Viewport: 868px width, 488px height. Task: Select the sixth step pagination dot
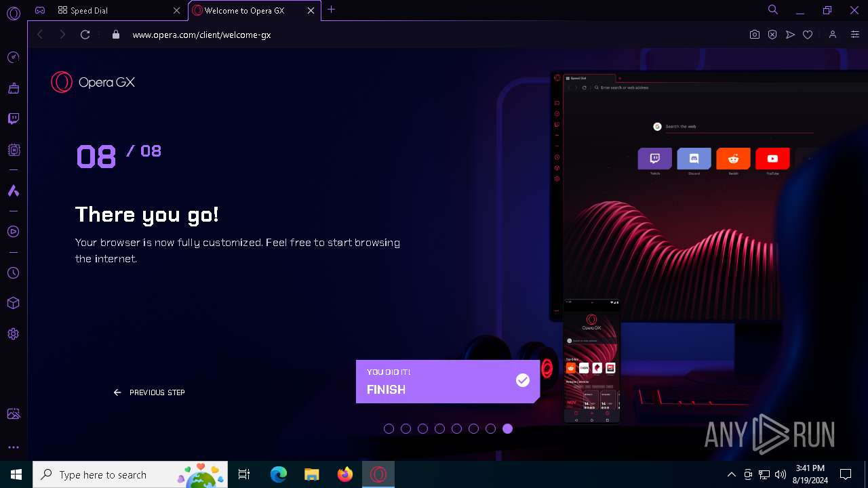473,428
